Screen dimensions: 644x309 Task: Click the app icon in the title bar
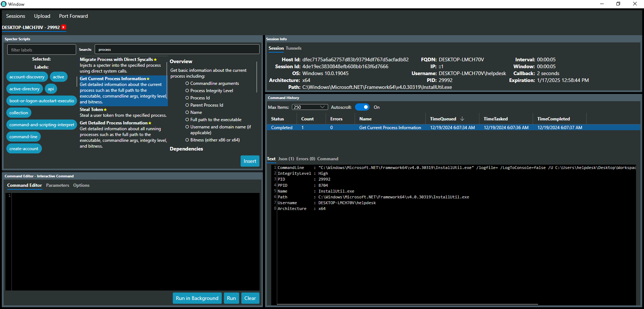[x=4, y=4]
